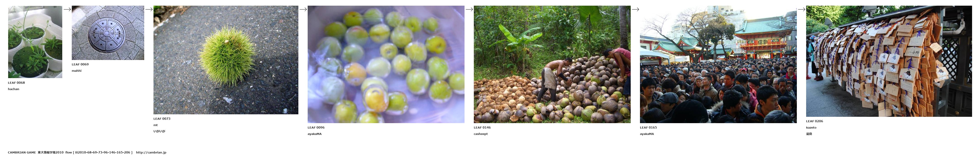Click the arrow before the ema plaques photo

pos(802,10)
